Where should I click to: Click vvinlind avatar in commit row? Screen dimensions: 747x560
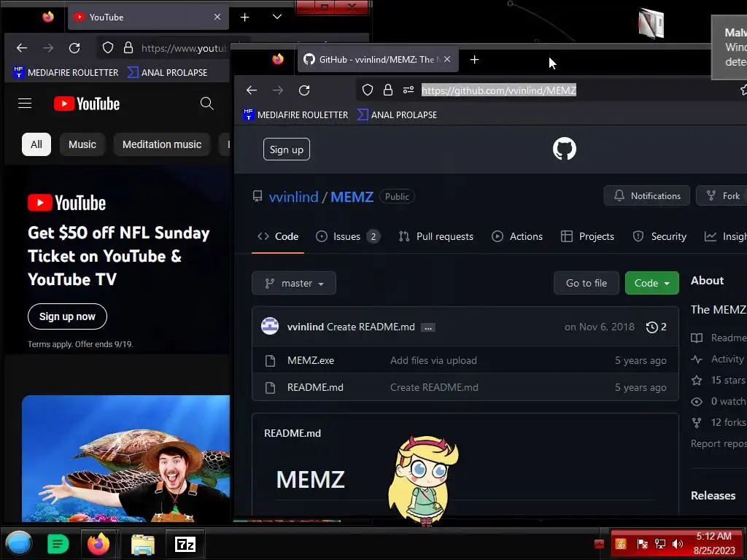270,327
